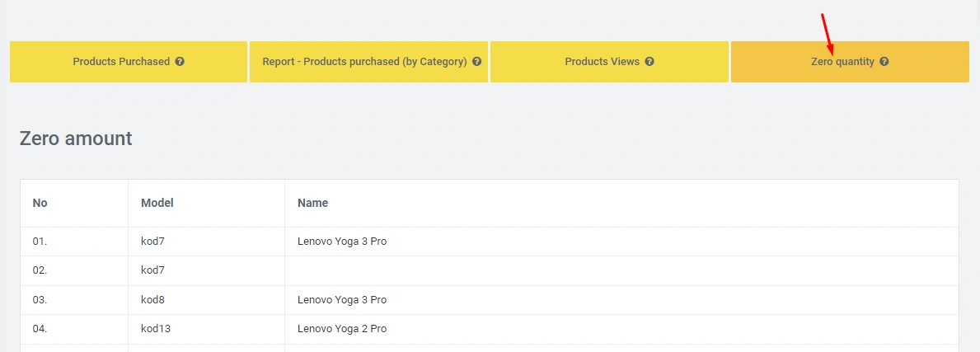Select row number 02. in the table
This screenshot has height=352, width=980.
pyautogui.click(x=40, y=270)
